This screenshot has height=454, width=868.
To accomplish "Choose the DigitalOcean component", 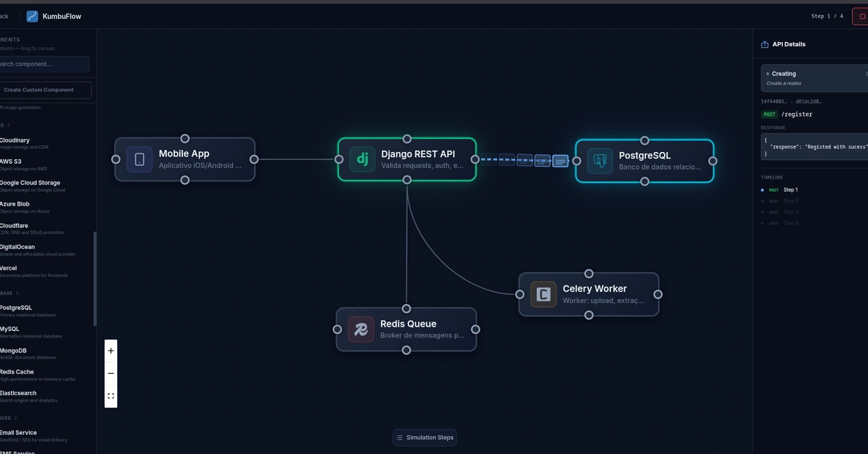I will click(x=46, y=250).
